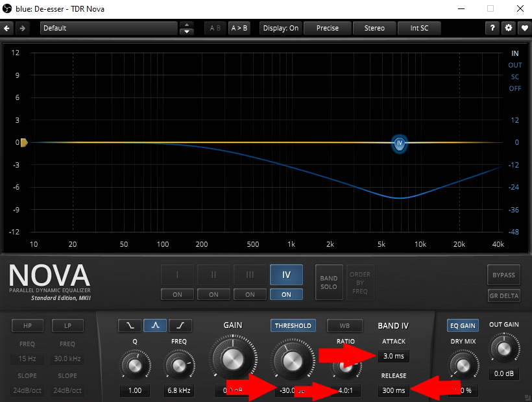Open the help question mark icon

[x=494, y=28]
